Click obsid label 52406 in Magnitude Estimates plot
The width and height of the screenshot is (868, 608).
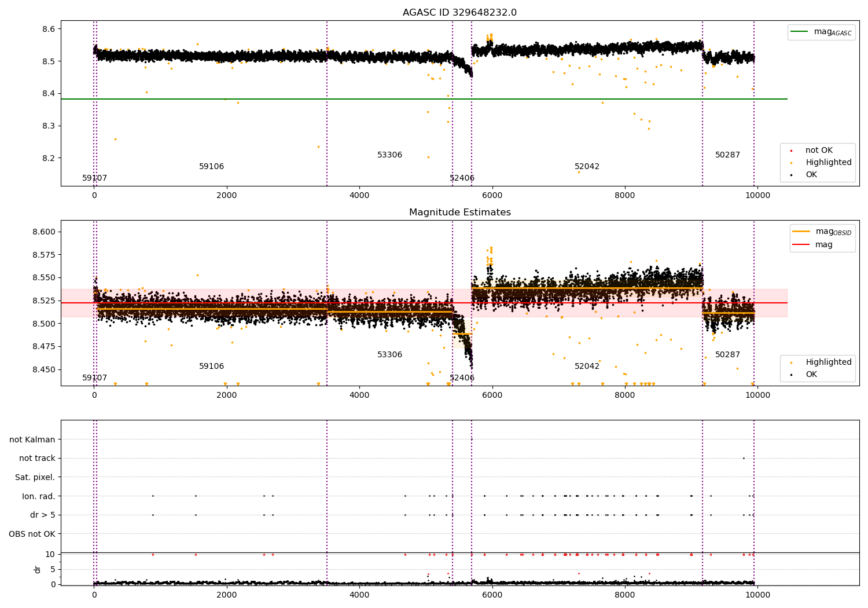coord(462,378)
